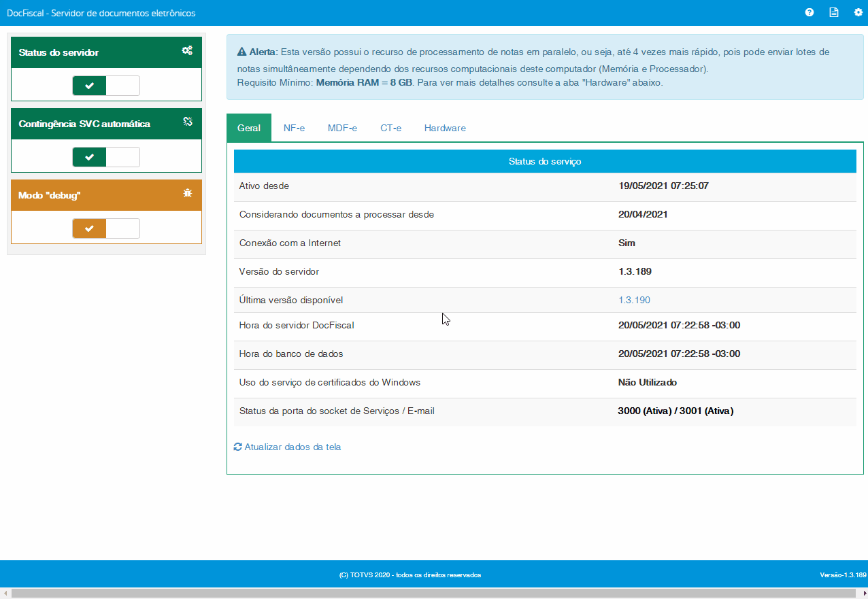The width and height of the screenshot is (868, 599).
Task: Click the gears icon on Status do servidor
Action: 187,50
